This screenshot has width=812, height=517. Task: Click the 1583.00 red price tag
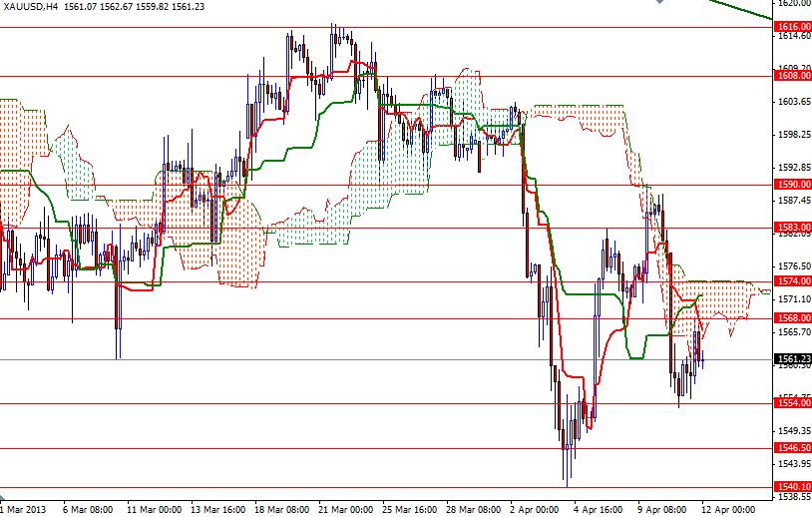click(791, 228)
